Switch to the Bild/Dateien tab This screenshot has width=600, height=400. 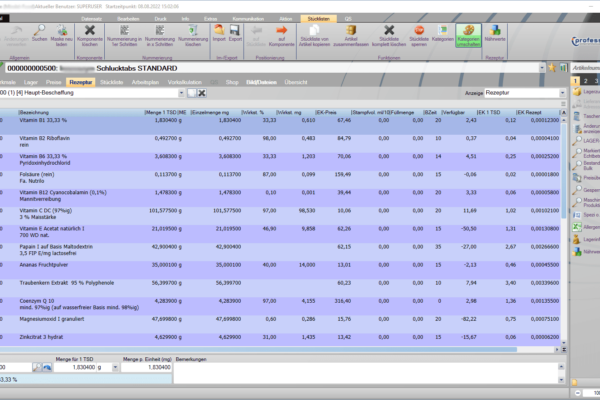click(x=261, y=82)
